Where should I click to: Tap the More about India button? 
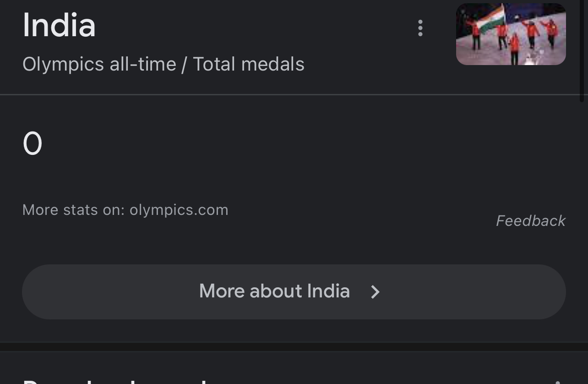point(294,292)
